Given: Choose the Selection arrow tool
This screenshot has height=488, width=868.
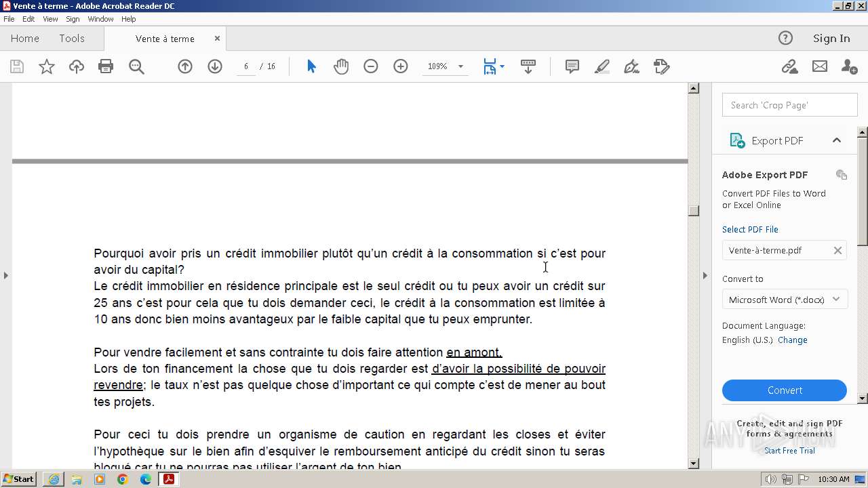Looking at the screenshot, I should pos(311,66).
